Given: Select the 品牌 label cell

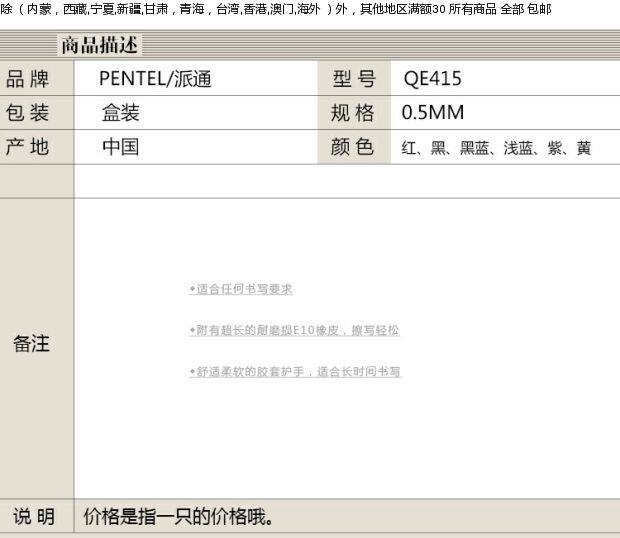Looking at the screenshot, I should (37, 78).
